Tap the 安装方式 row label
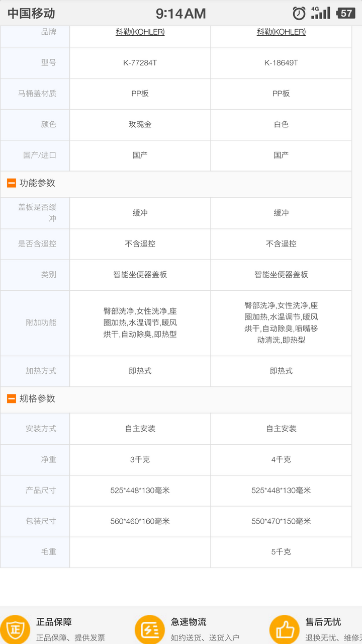Image resolution: width=362 pixels, height=644 pixels. click(x=41, y=429)
